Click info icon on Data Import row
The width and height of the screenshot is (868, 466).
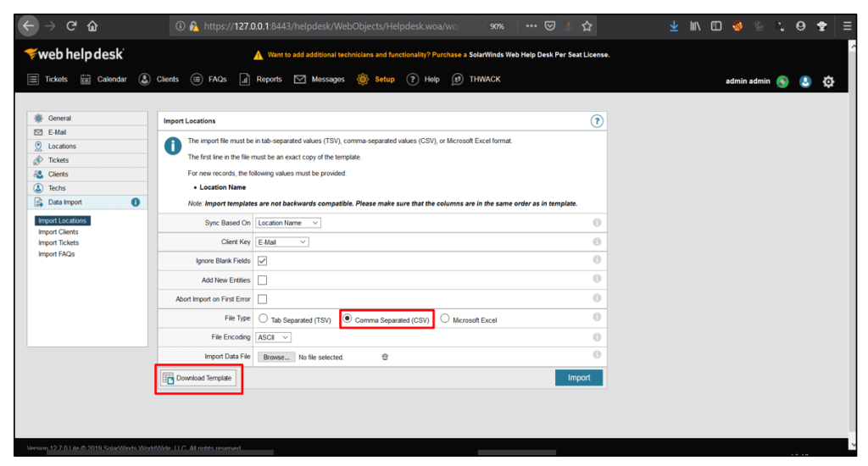135,202
